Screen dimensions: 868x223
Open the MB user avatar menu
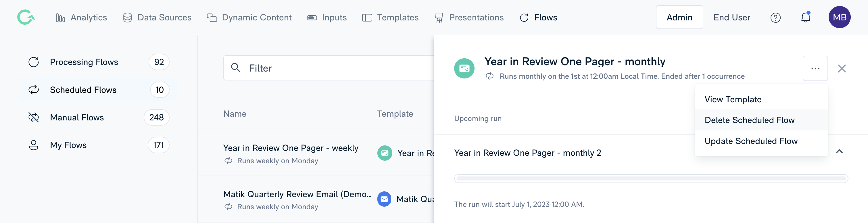tap(839, 17)
